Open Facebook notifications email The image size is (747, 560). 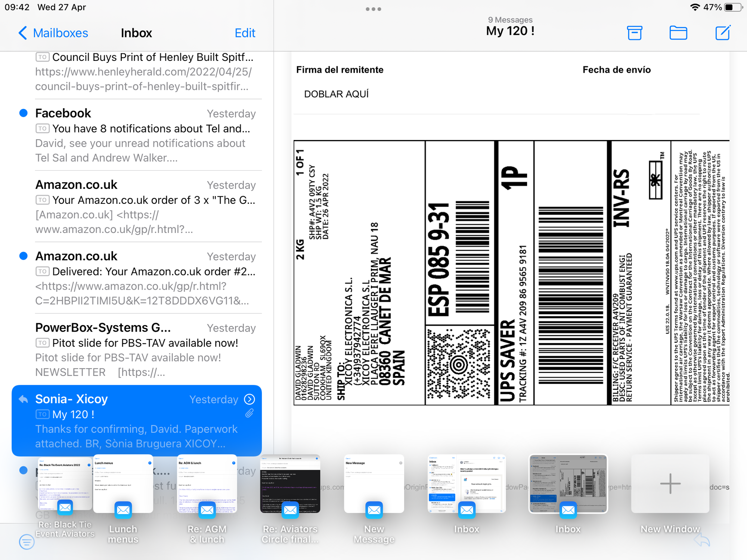pyautogui.click(x=146, y=135)
